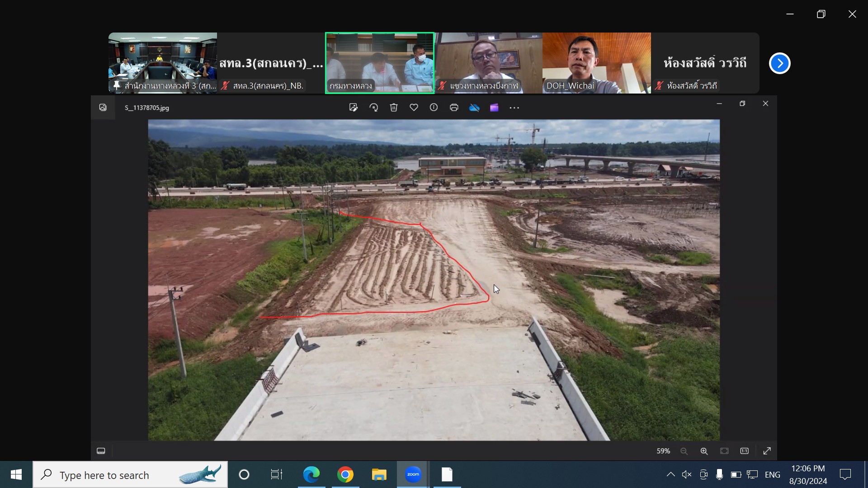This screenshot has height=488, width=868.
Task: Open Zoom app in taskbar
Action: pos(413,474)
